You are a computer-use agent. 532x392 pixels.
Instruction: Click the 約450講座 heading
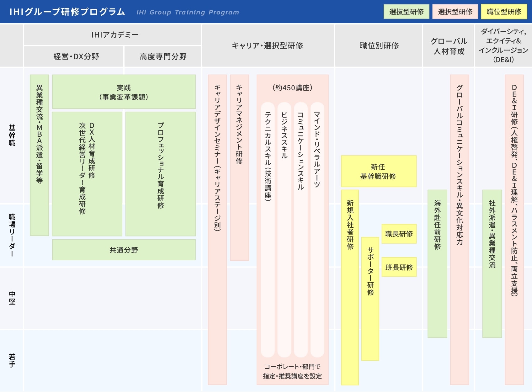coord(292,88)
